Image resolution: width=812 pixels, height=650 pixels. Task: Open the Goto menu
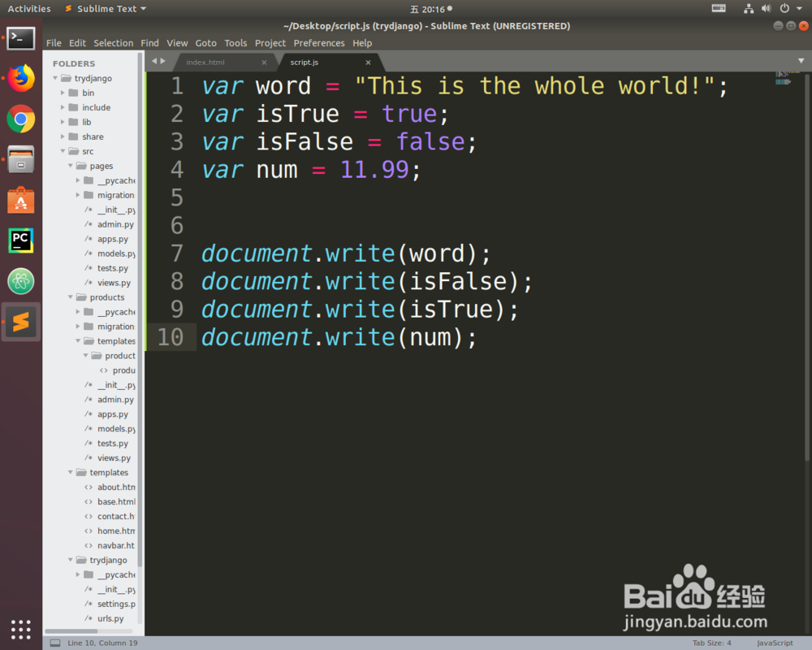coord(205,43)
